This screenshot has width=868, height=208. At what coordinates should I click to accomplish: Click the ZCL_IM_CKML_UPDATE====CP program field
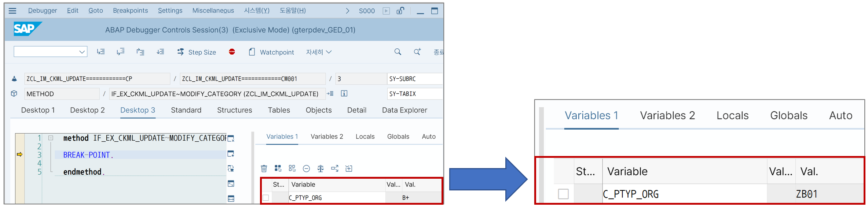pos(97,79)
